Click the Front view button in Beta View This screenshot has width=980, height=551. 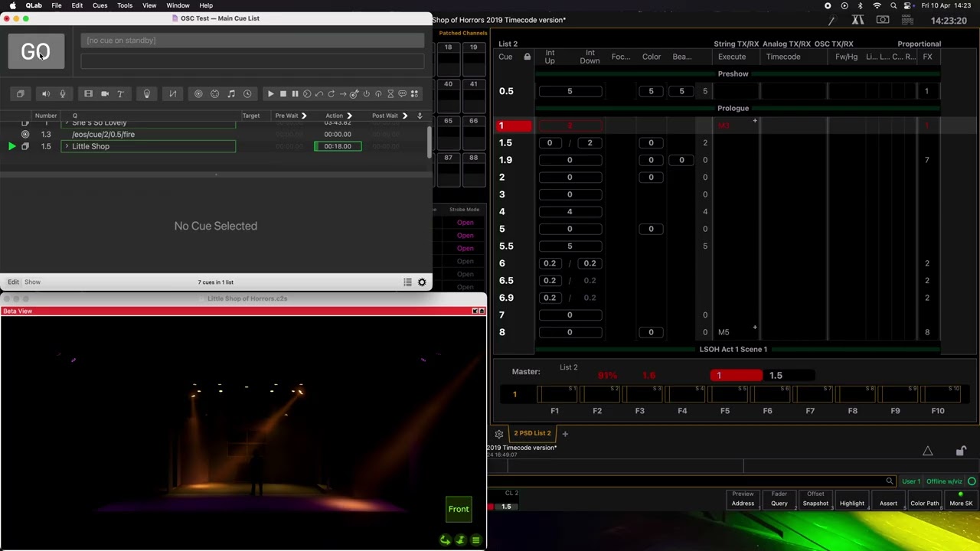click(459, 509)
